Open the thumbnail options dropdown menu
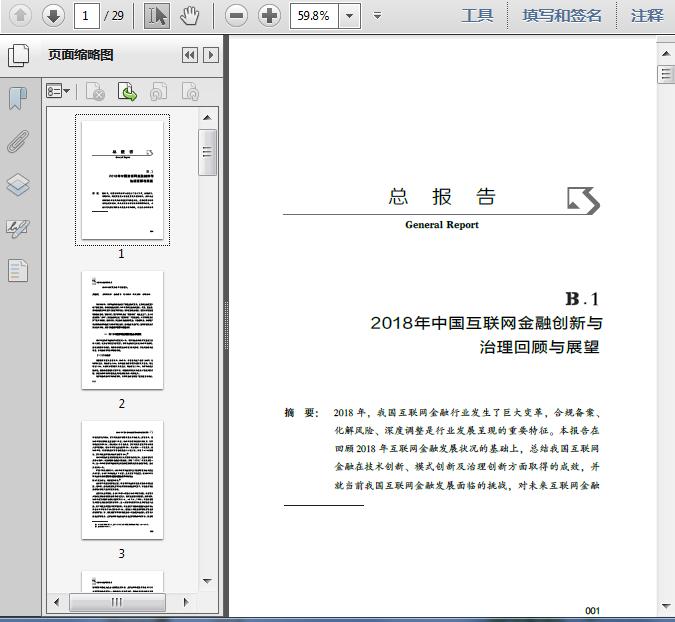Viewport: 675px width, 622px height. 58,91
